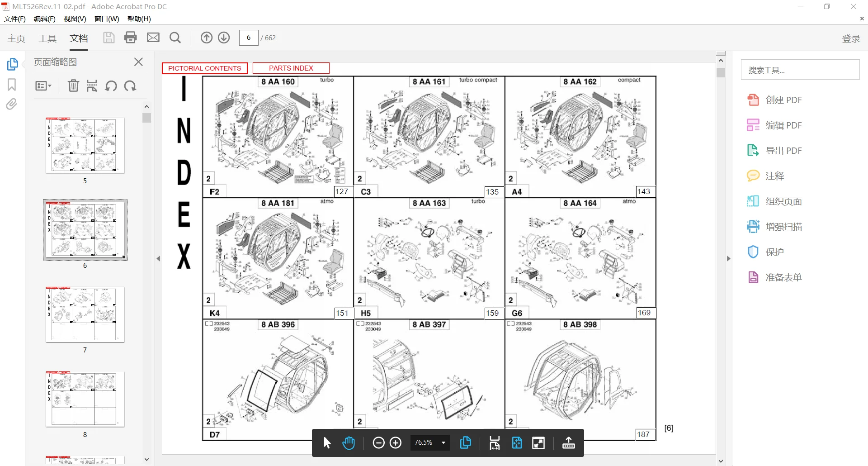868x466 pixels.
Task: Collapse left navigation pane arrow
Action: click(x=158, y=259)
